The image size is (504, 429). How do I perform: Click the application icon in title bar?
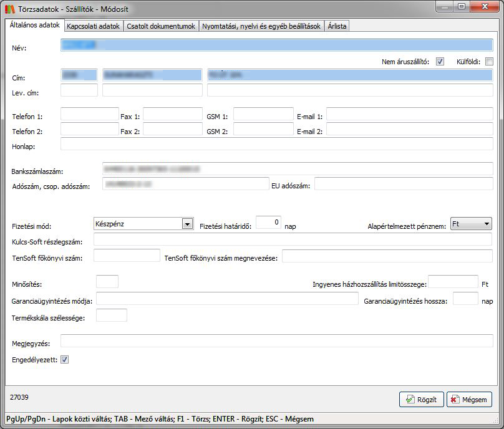(x=8, y=8)
